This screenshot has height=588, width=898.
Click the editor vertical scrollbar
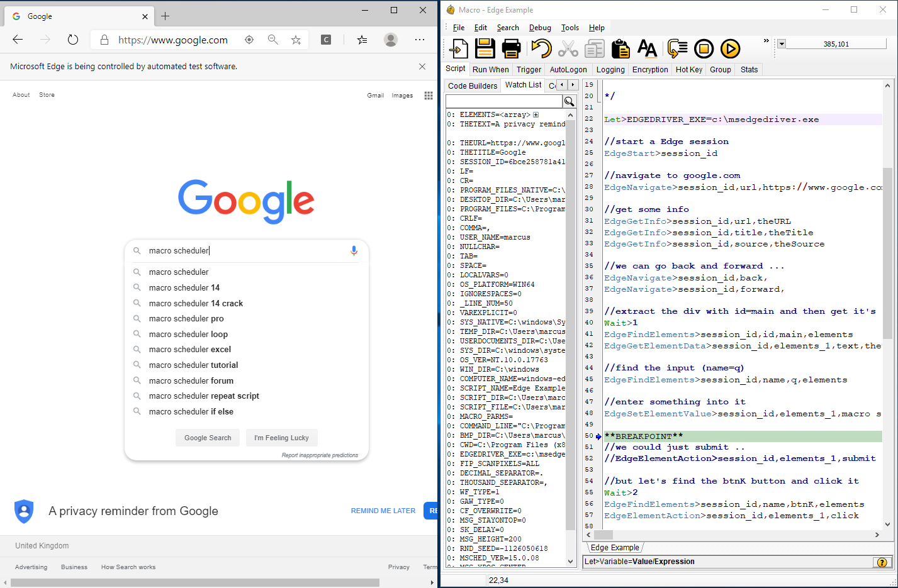[x=887, y=304]
